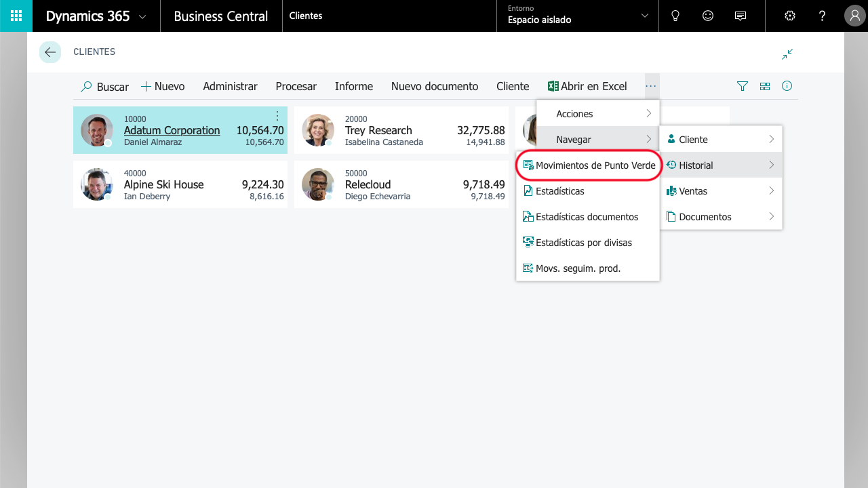
Task: Open Adatum Corporation tile context menu dots
Action: click(277, 117)
